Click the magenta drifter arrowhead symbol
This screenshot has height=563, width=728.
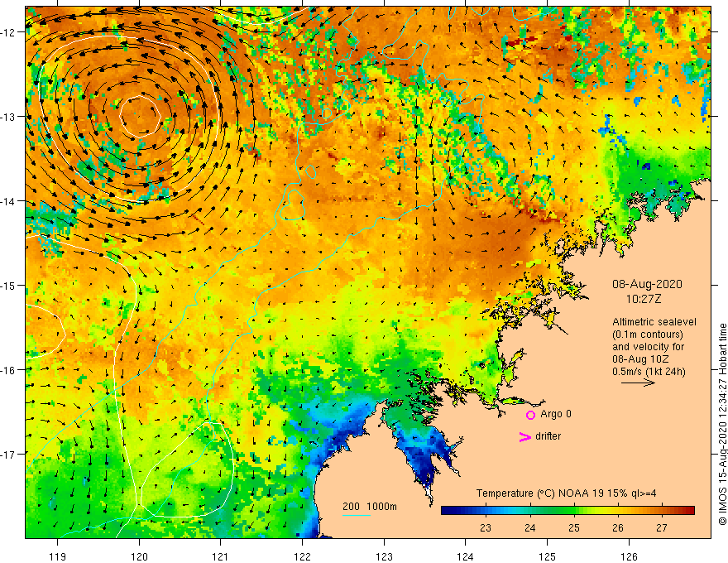click(x=525, y=436)
